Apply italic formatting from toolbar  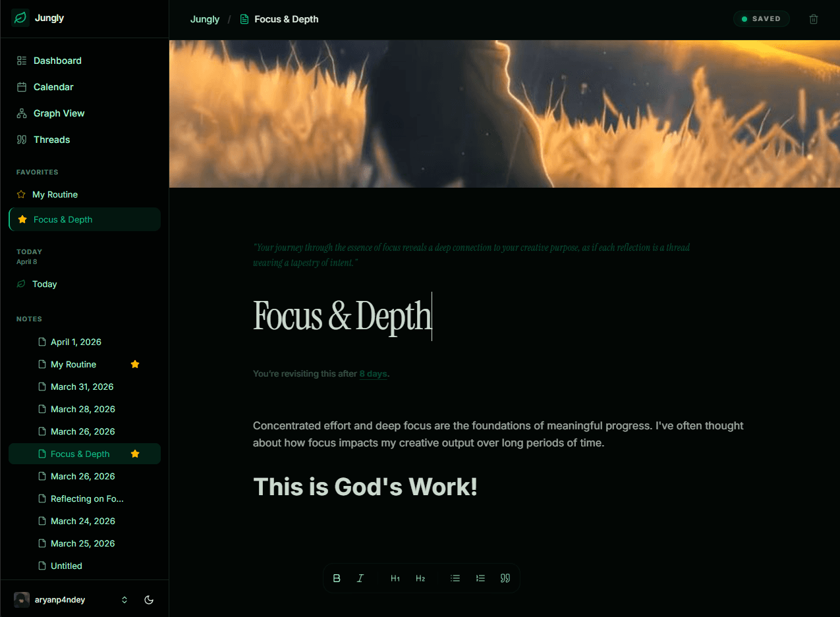point(360,578)
